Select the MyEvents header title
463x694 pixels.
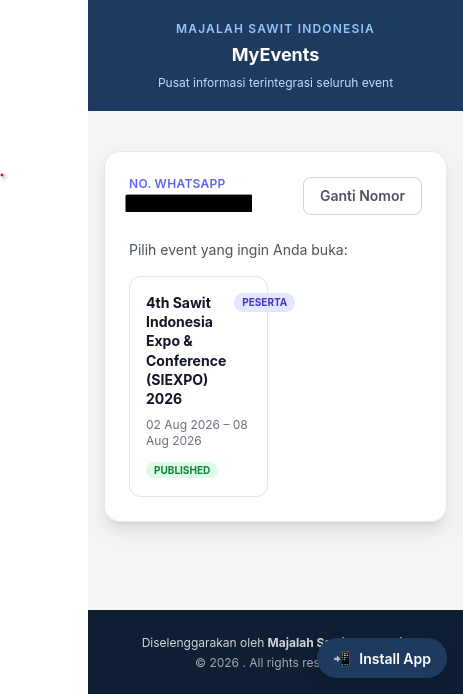275,55
